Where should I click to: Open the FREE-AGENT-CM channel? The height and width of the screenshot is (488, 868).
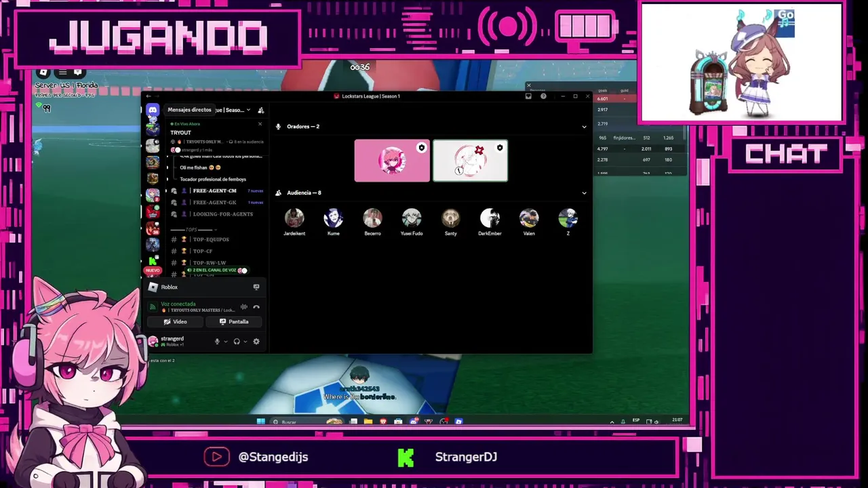tap(216, 191)
